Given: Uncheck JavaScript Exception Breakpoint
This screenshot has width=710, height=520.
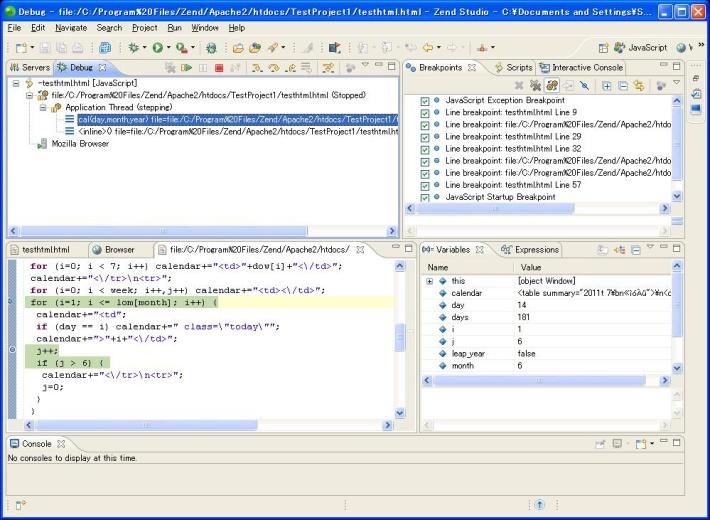Looking at the screenshot, I should tap(425, 102).
